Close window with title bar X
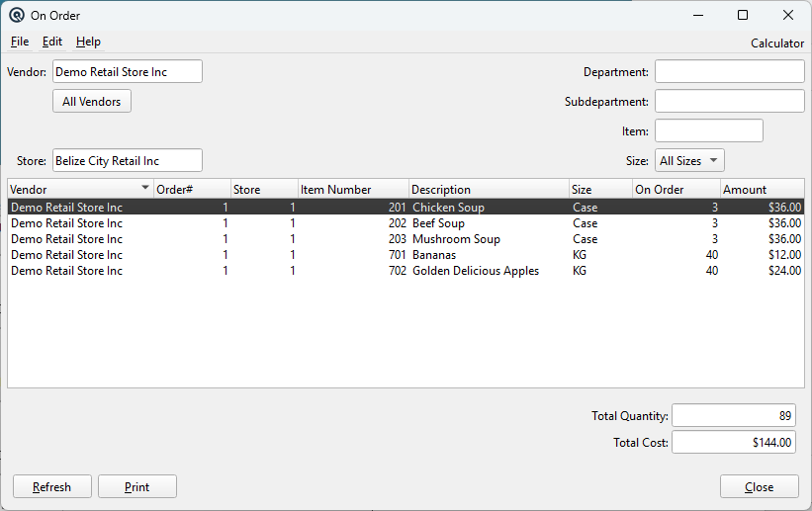 (787, 16)
